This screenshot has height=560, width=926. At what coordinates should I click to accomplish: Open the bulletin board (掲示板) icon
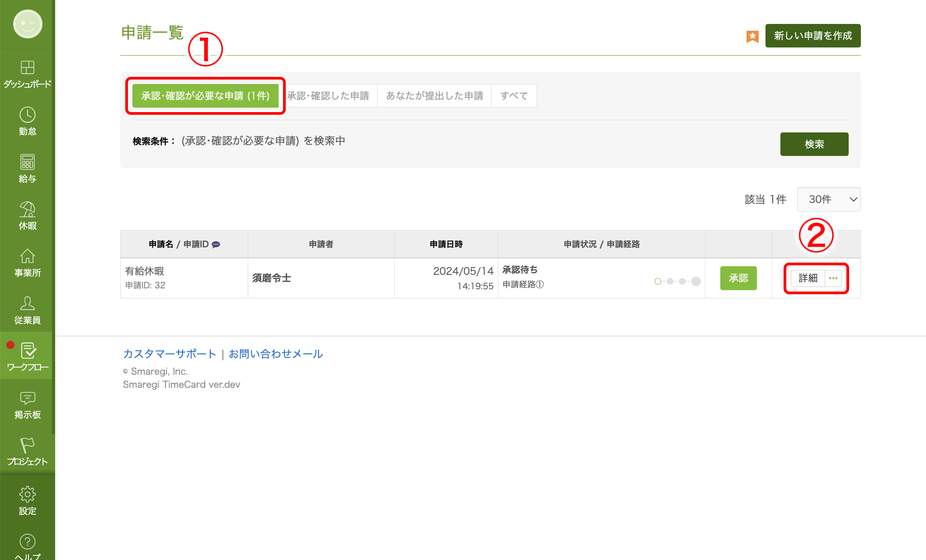(28, 398)
